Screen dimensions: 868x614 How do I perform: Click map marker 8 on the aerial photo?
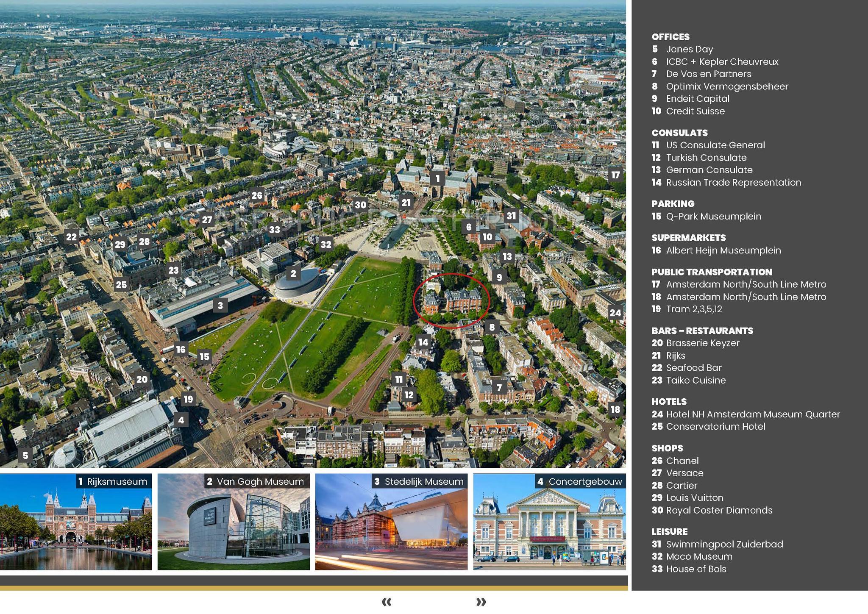pyautogui.click(x=492, y=327)
